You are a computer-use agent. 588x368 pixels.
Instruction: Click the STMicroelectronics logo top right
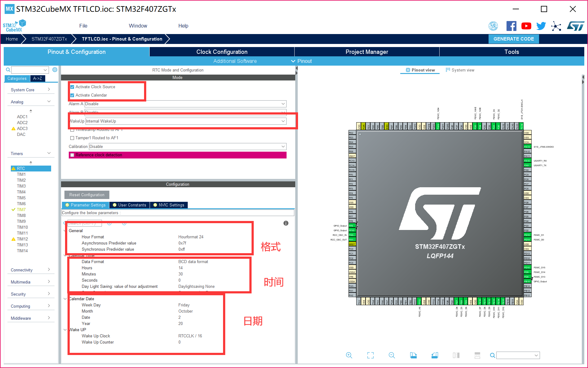(576, 26)
